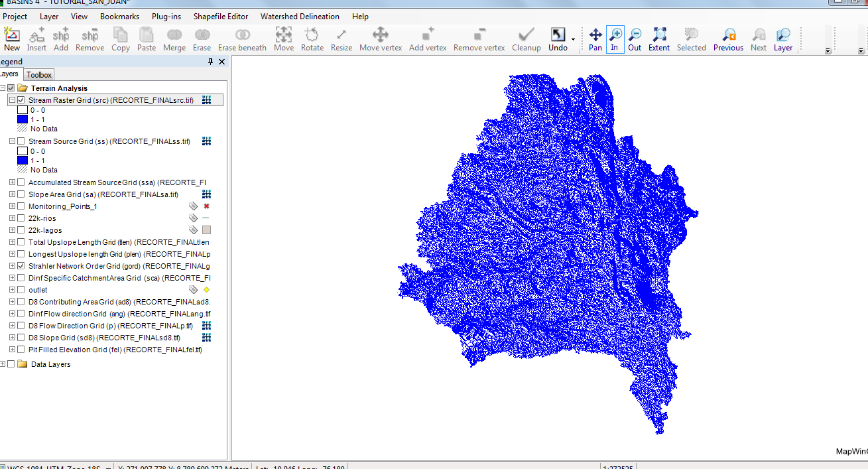
Task: Expand the outlet layer legend
Action: [x=12, y=290]
